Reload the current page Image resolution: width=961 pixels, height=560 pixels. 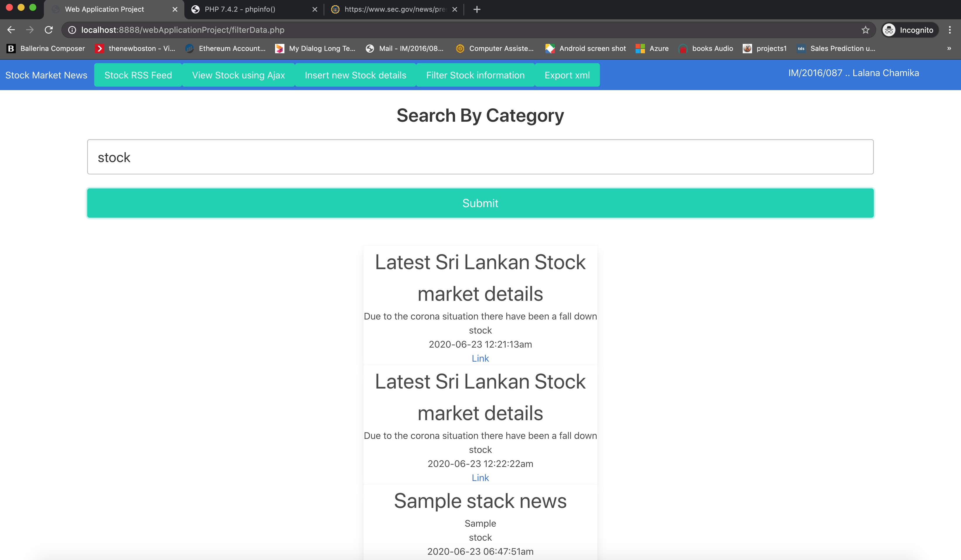49,30
